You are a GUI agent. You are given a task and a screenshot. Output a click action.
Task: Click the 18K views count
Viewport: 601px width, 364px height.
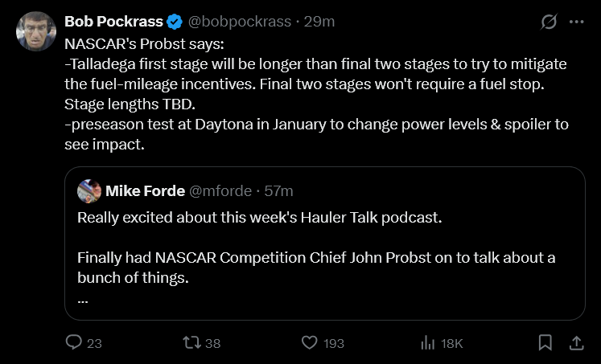point(452,343)
